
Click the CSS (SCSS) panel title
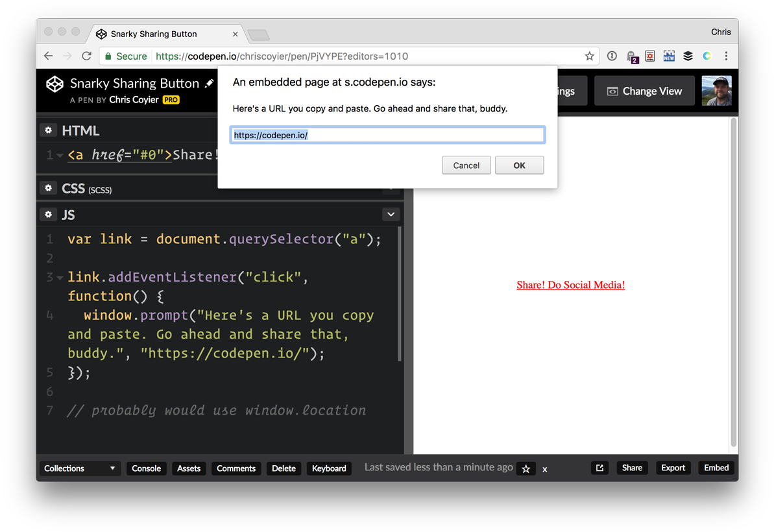(x=87, y=189)
